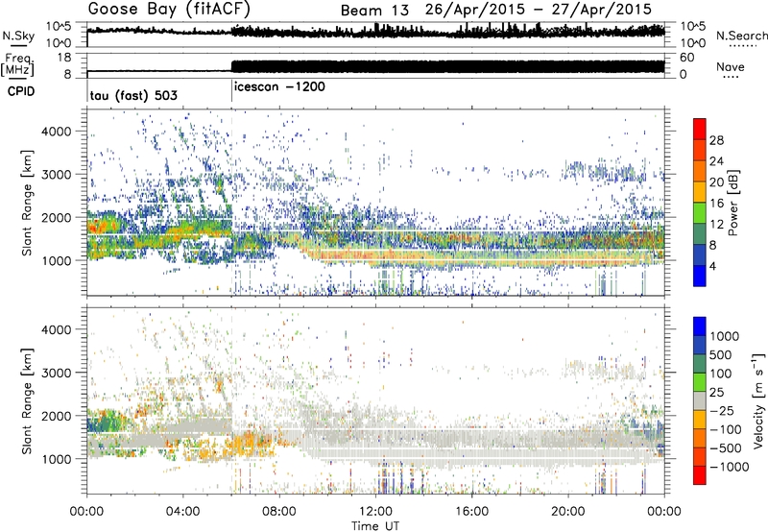Click the 'Freq. [MHz]' axis label
Image resolution: width=768 pixels, height=532 pixels.
pyautogui.click(x=17, y=64)
